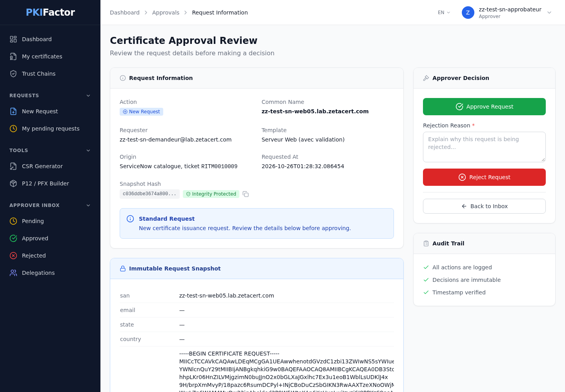Click Dashboard breadcrumb link

pos(125,13)
